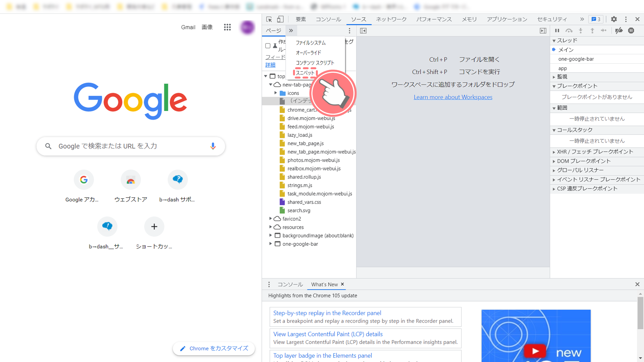Expand backgroundImage (about:blank) frame
Screen dimensions: 644x362
coord(270,235)
